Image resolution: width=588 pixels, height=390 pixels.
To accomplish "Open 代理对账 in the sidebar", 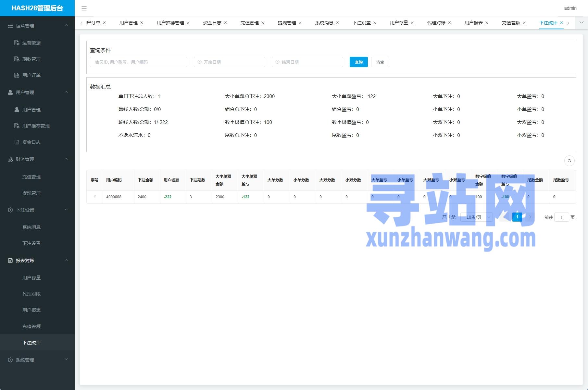I will coord(37,294).
